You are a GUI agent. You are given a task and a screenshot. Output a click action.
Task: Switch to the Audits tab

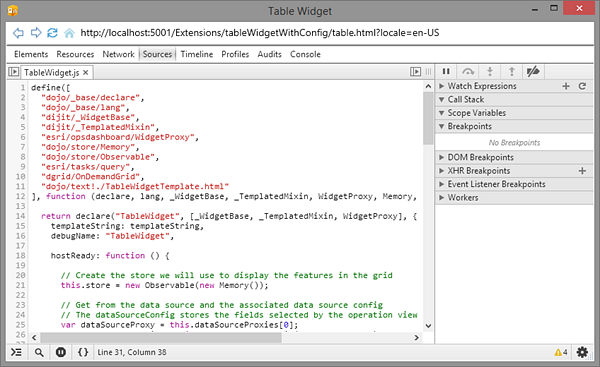click(269, 54)
